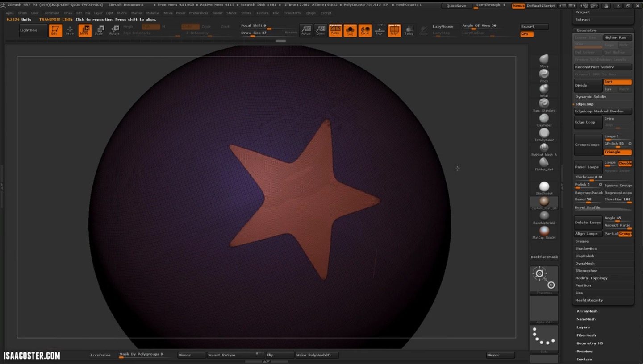
Task: Open the Alpha menu
Action: coord(9,13)
